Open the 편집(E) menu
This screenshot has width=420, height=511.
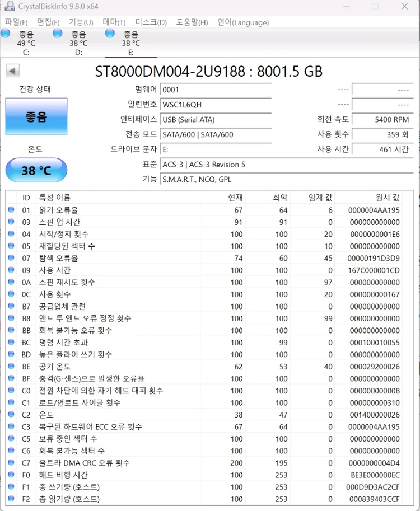48,22
